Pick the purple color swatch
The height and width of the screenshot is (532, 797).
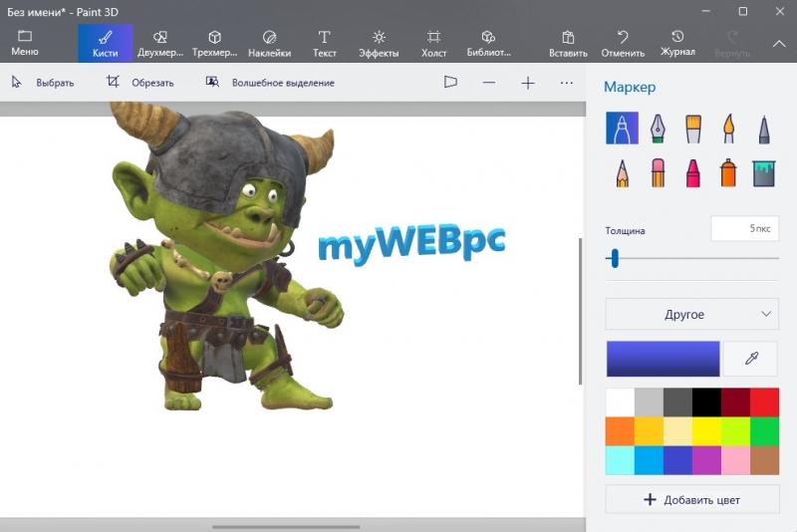[x=707, y=460]
